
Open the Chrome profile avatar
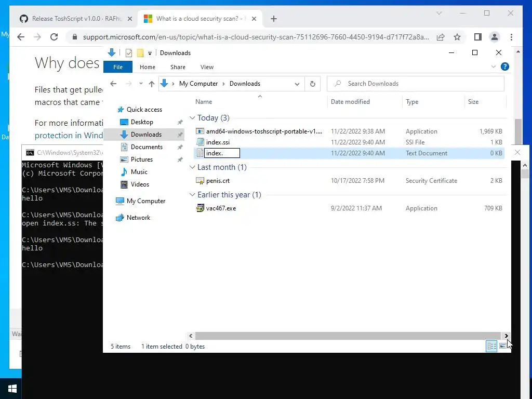click(x=495, y=37)
